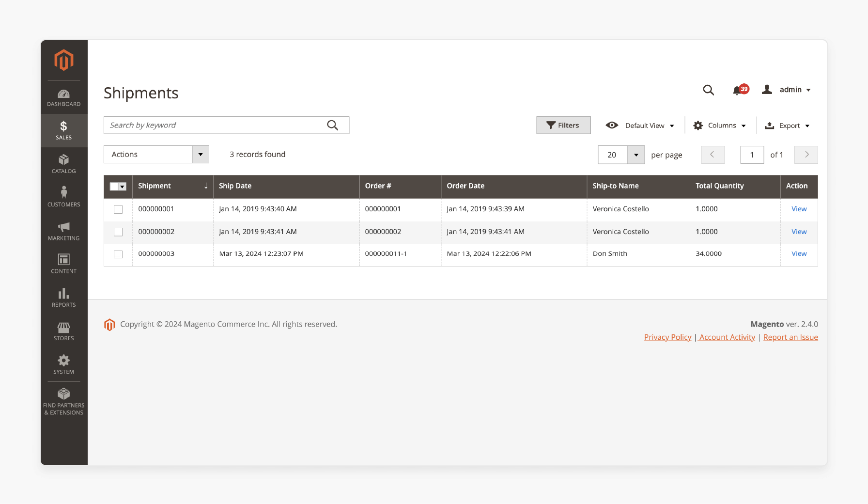View shipment 000000001
The image size is (868, 504).
[x=799, y=209]
